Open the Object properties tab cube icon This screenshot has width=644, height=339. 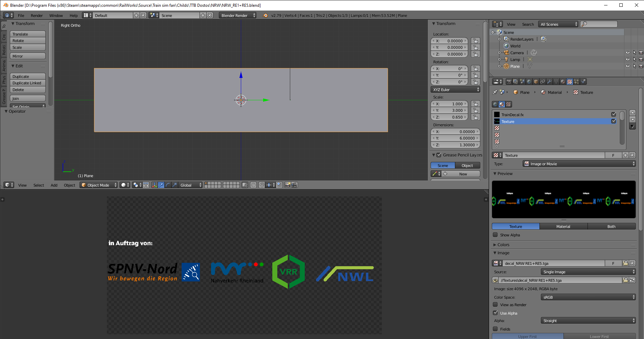(x=536, y=82)
